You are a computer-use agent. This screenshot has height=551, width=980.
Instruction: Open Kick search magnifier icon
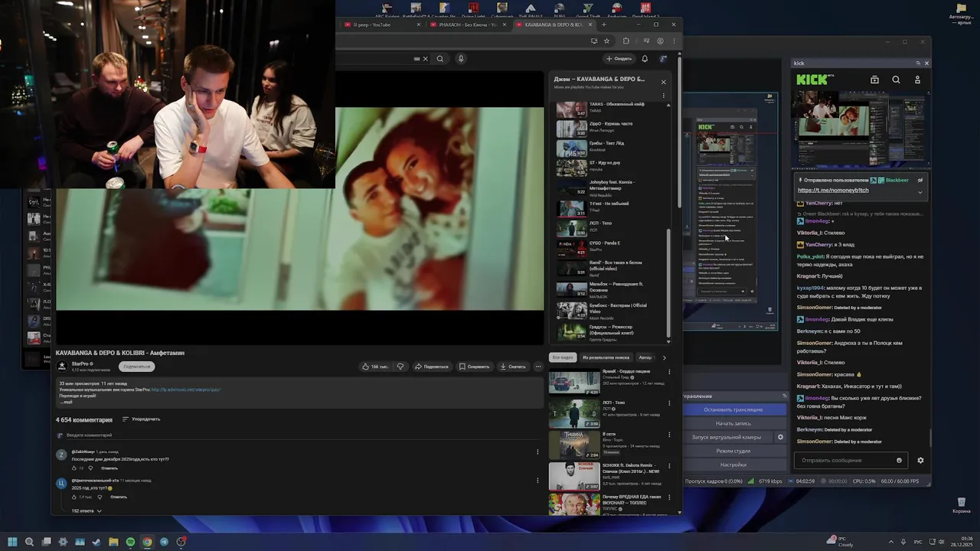pyautogui.click(x=896, y=80)
